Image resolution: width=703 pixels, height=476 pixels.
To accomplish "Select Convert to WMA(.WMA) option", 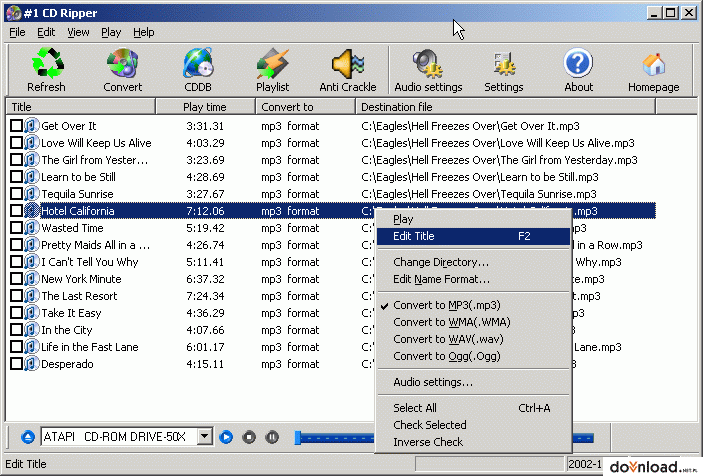I will coord(473,322).
